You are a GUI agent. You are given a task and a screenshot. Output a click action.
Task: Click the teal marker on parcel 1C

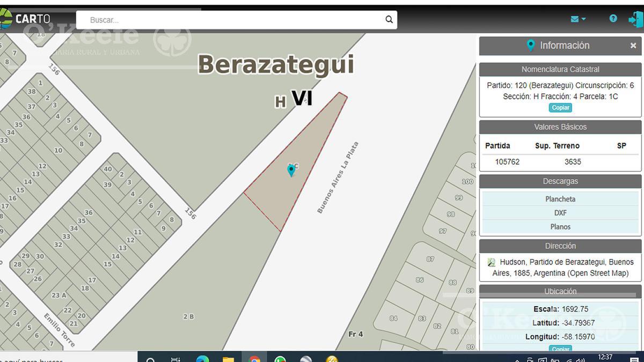click(291, 171)
